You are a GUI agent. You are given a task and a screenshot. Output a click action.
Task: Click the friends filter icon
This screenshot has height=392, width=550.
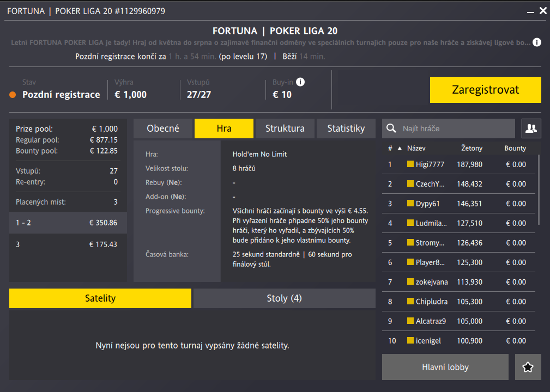[x=531, y=128]
